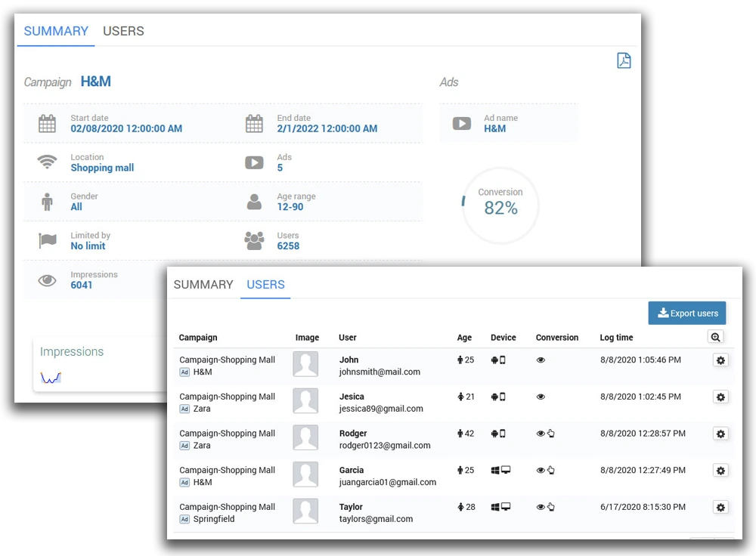756x556 pixels.
Task: Switch to the USERS tab in top panel
Action: [x=123, y=31]
